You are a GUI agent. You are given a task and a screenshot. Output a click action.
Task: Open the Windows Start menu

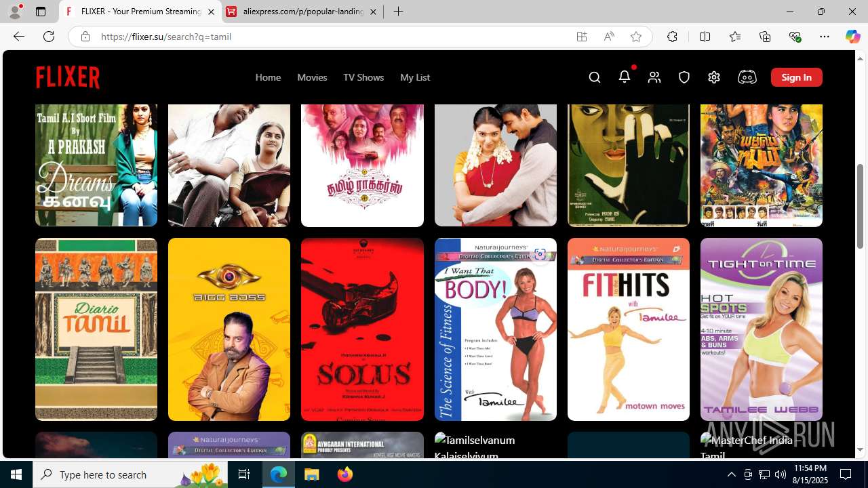point(16,474)
